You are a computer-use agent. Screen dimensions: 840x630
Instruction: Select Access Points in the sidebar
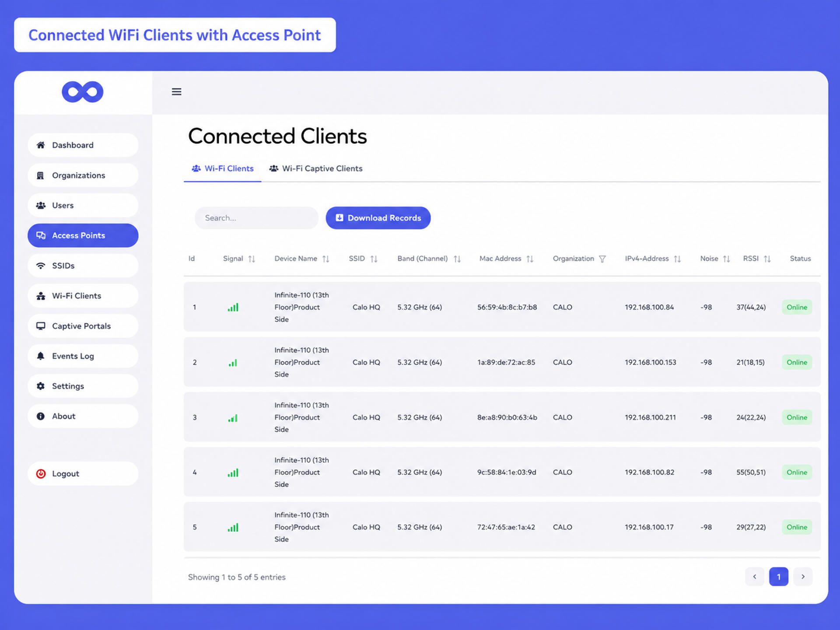83,235
